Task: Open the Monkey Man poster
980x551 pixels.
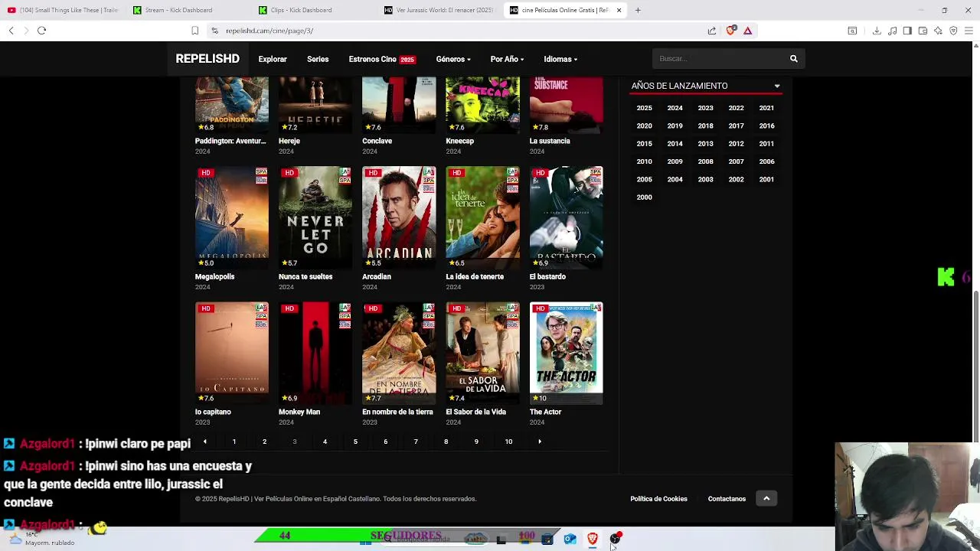Action: 315,353
